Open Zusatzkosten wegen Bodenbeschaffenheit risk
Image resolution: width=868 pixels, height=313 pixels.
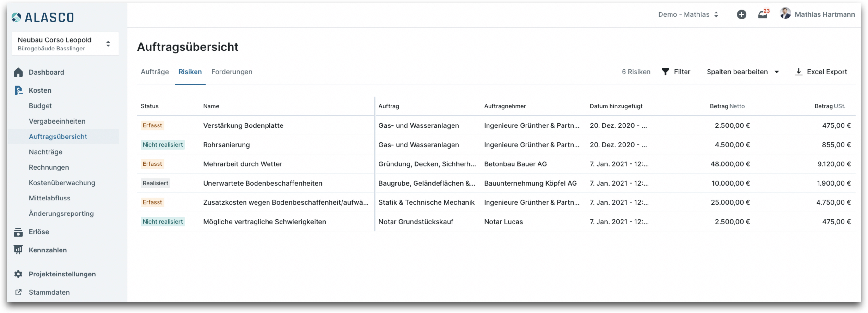tap(286, 202)
